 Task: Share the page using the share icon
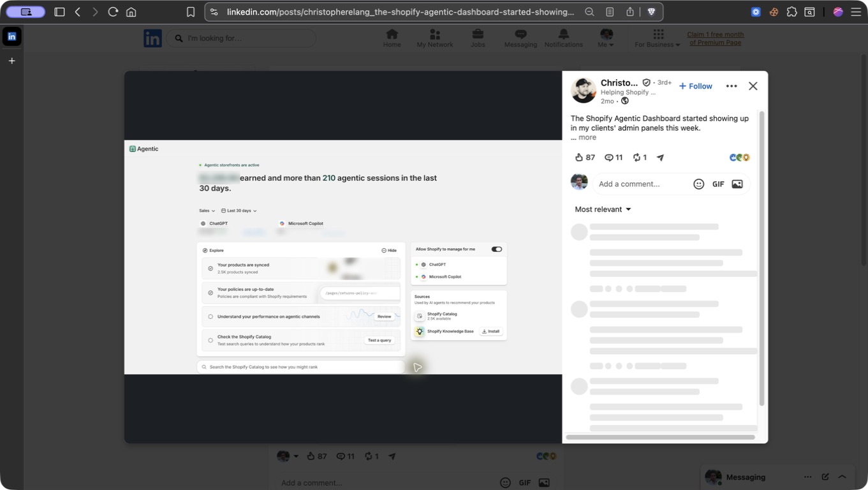click(630, 12)
